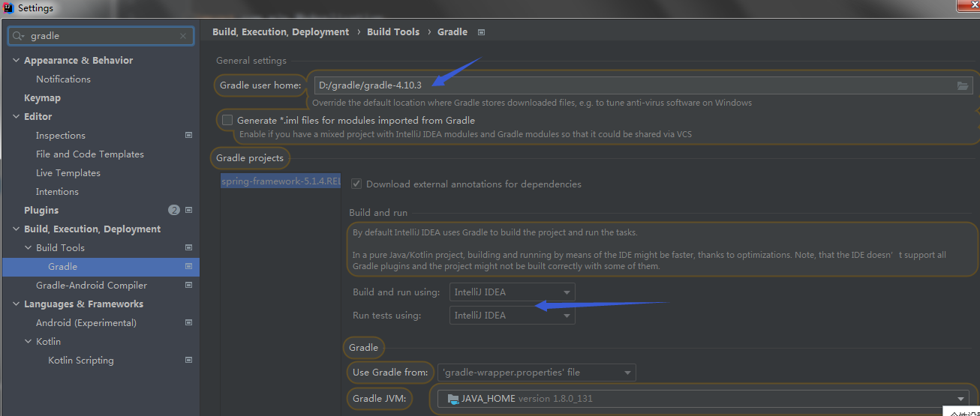
Task: Open Live Templates settings
Action: click(x=68, y=172)
